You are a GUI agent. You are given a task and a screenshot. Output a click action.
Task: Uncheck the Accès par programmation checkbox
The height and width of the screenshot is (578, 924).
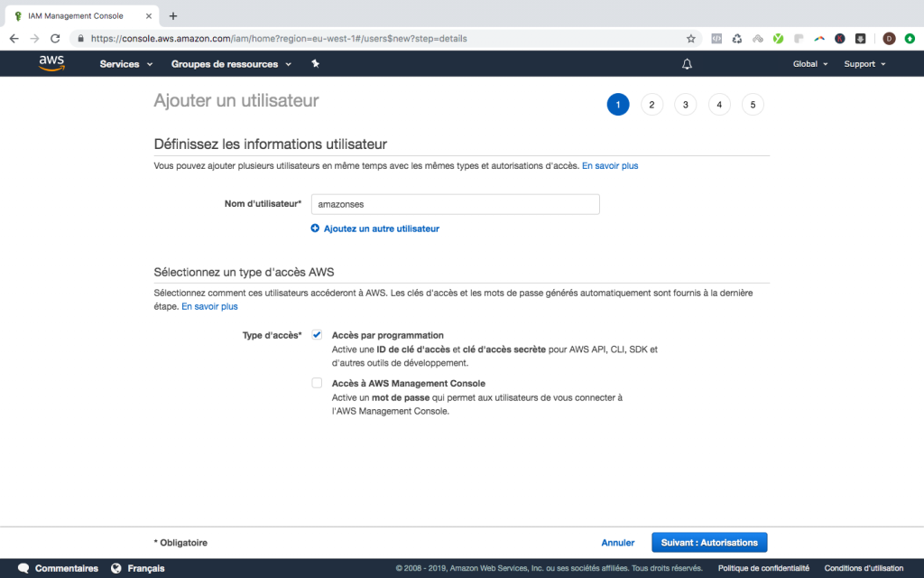click(x=317, y=334)
